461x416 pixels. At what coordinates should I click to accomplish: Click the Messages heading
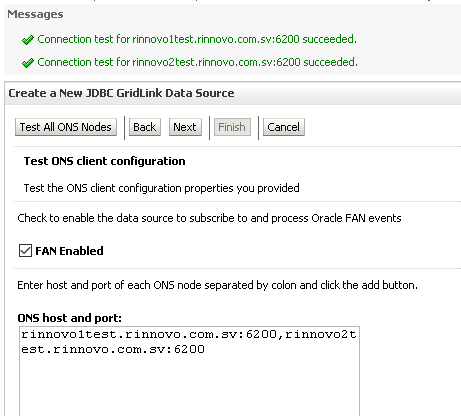pyautogui.click(x=35, y=14)
